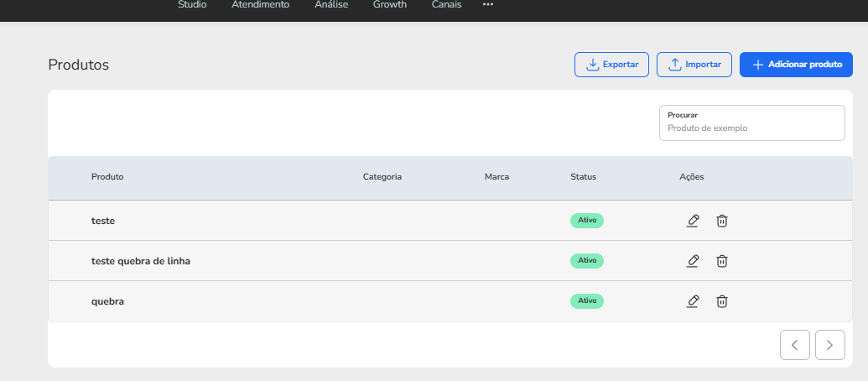Open the Growth menu
This screenshot has height=381, width=868.
tap(390, 4)
